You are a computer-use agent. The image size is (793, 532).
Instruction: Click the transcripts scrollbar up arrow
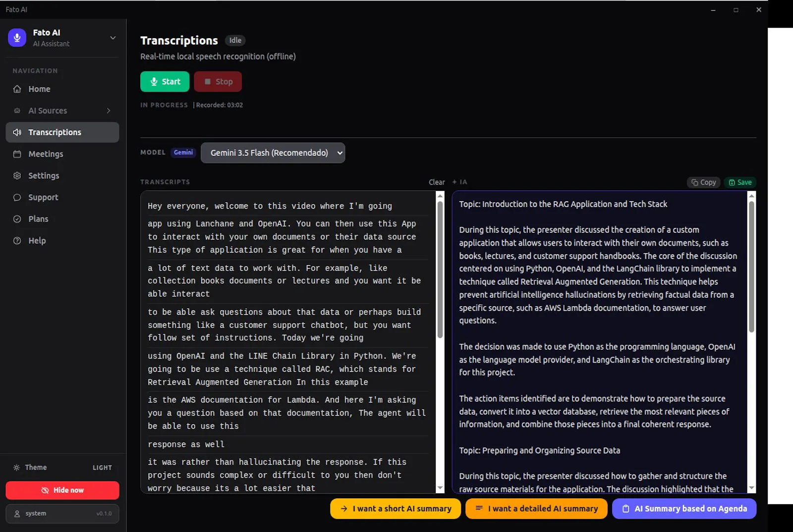pos(440,196)
